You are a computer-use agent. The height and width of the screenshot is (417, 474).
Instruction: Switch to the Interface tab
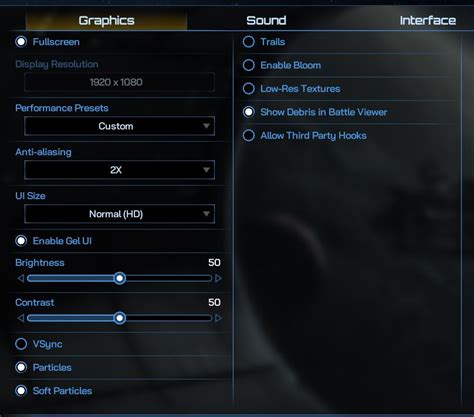click(x=428, y=20)
